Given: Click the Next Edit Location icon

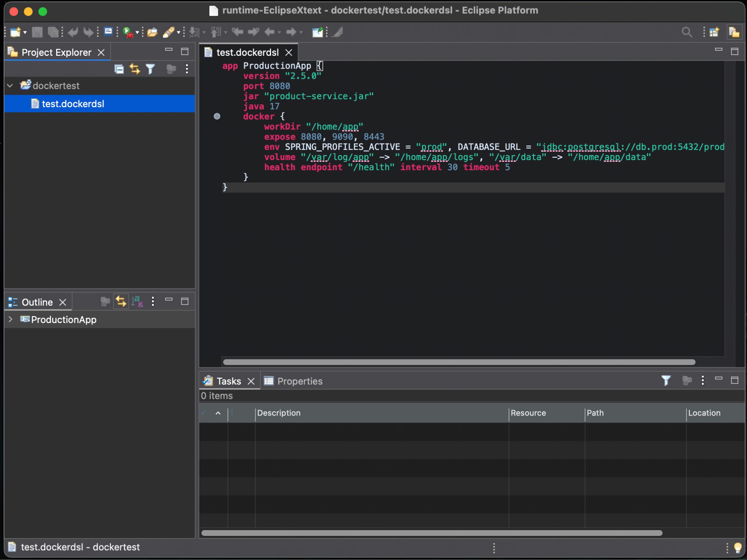Looking at the screenshot, I should click(253, 32).
